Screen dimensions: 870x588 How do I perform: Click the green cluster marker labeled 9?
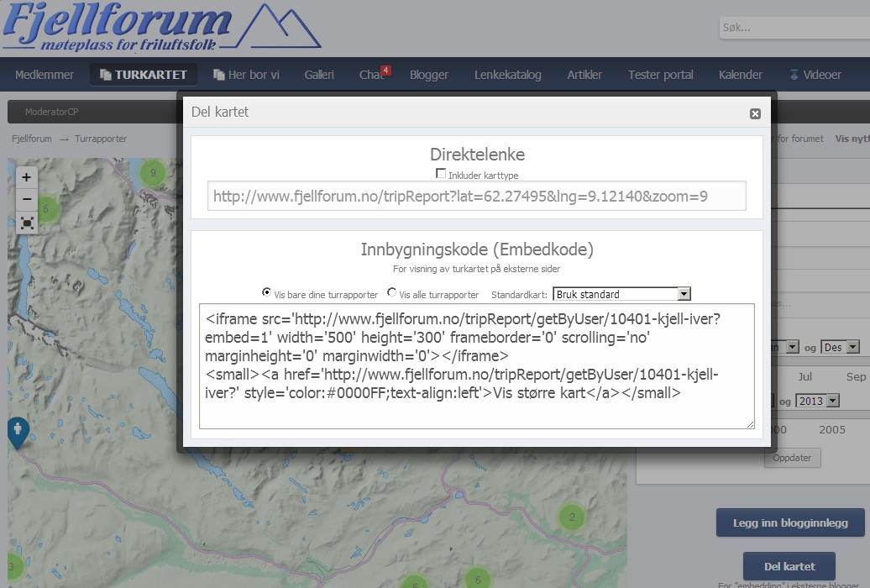click(152, 173)
